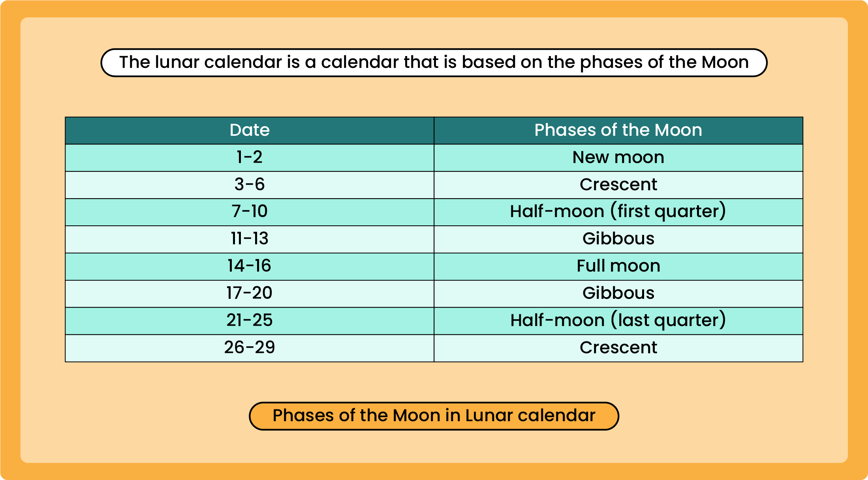The image size is (868, 480).
Task: Select "Half-moon (first quarter)" cell
Action: pos(618,212)
